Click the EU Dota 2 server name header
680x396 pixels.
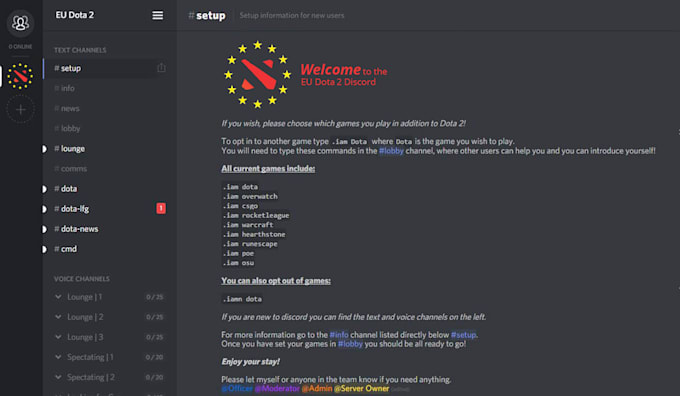click(x=75, y=15)
